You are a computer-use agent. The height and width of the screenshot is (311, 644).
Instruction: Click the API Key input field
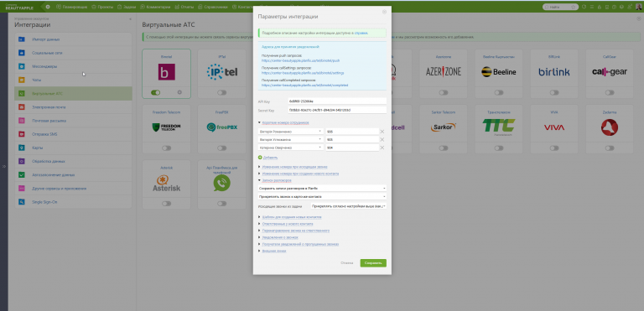(x=337, y=101)
